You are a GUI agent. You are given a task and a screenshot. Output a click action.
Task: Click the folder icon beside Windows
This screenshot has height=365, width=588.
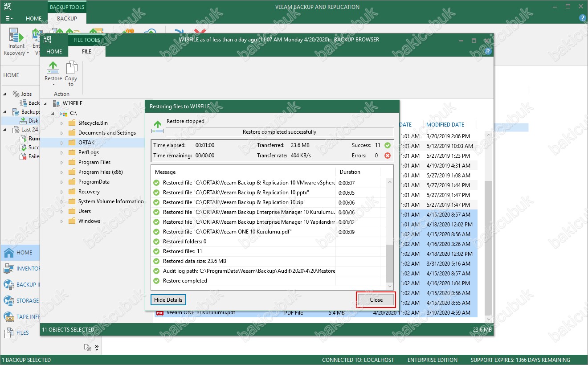[72, 221]
